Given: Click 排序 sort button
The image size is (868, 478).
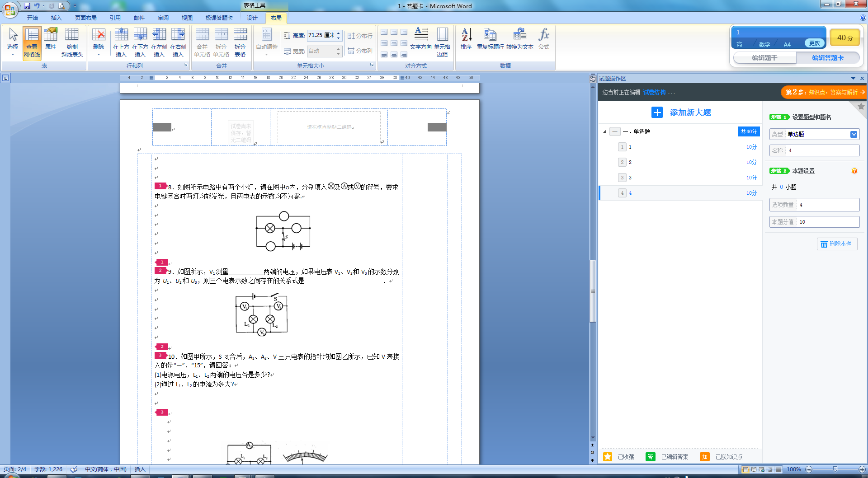Looking at the screenshot, I should pos(466,39).
